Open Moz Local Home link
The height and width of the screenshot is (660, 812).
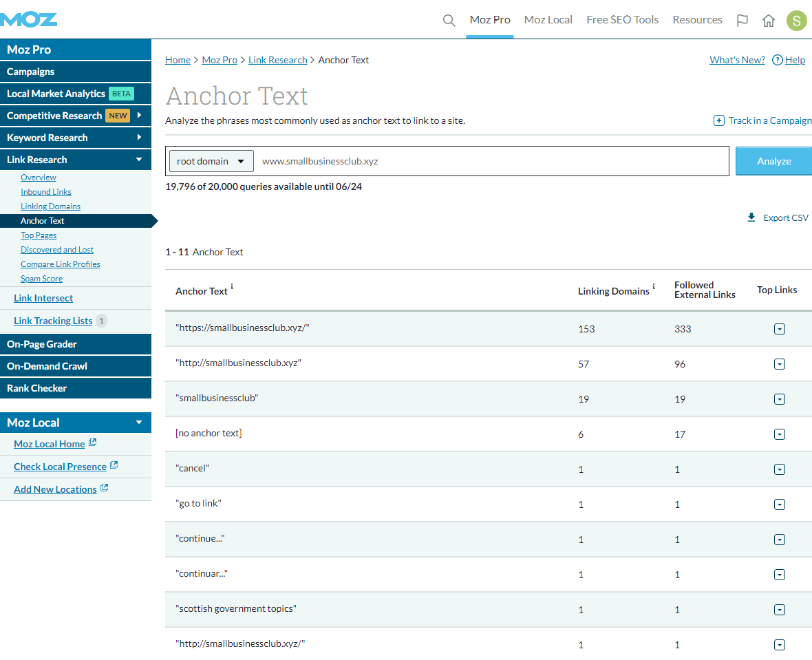[x=49, y=445]
